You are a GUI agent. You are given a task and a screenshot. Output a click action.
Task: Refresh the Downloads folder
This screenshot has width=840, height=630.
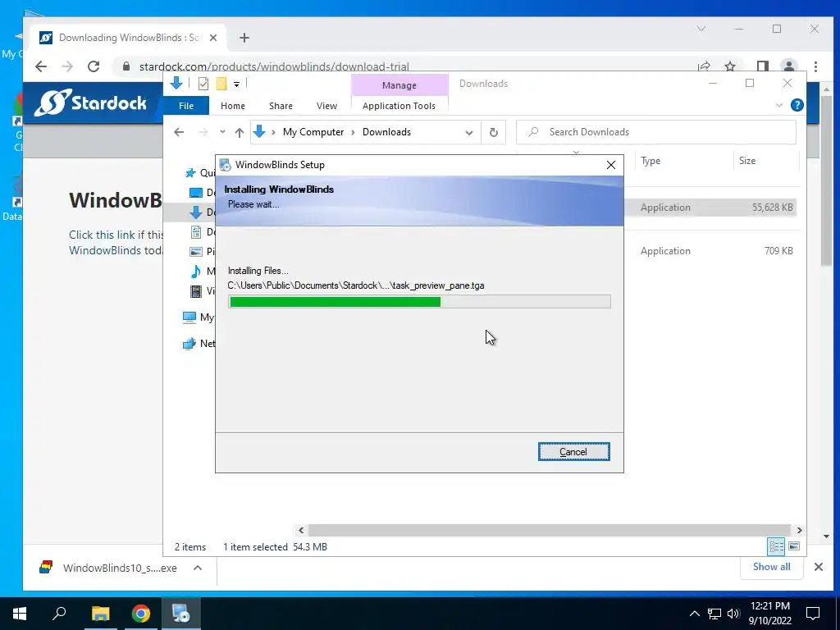(x=493, y=132)
